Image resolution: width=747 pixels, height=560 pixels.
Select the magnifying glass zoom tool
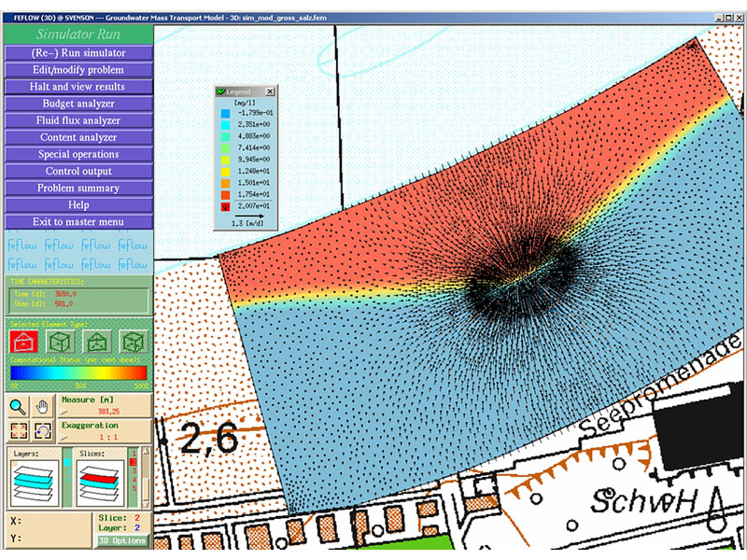[x=19, y=406]
